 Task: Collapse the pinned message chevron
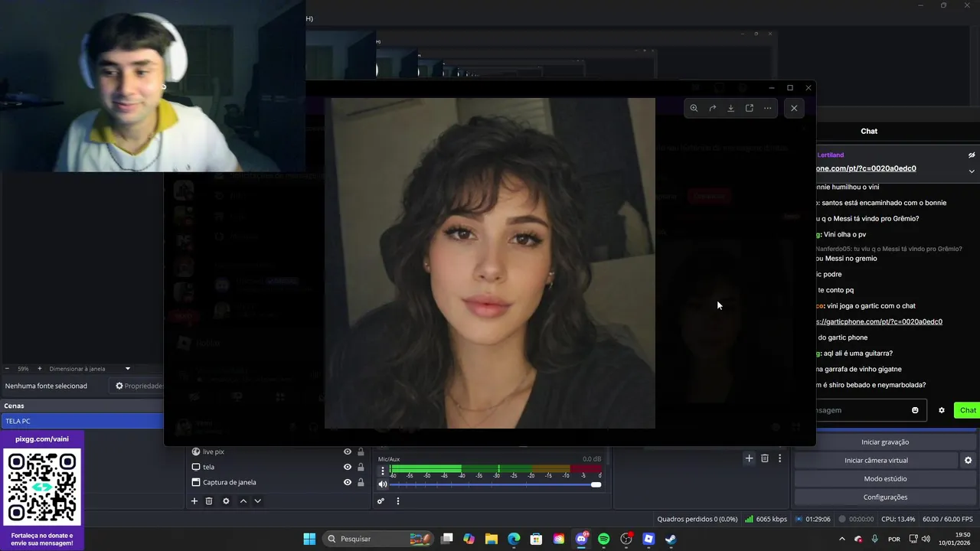(x=972, y=171)
